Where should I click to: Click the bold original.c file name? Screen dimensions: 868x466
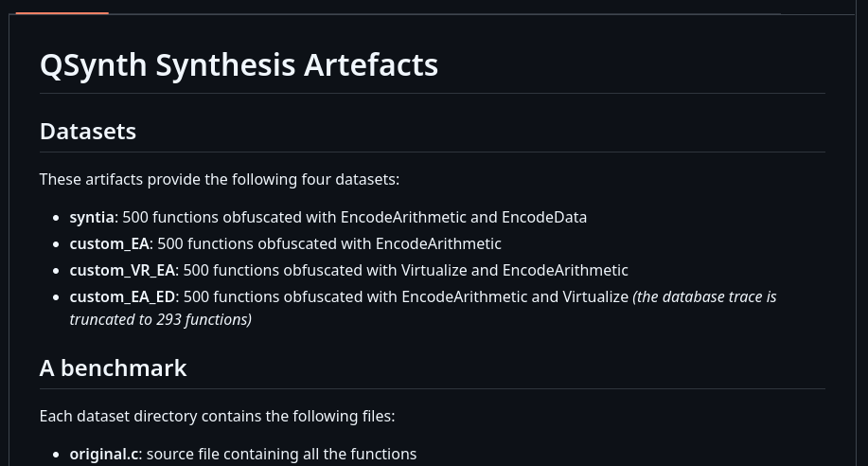point(104,455)
